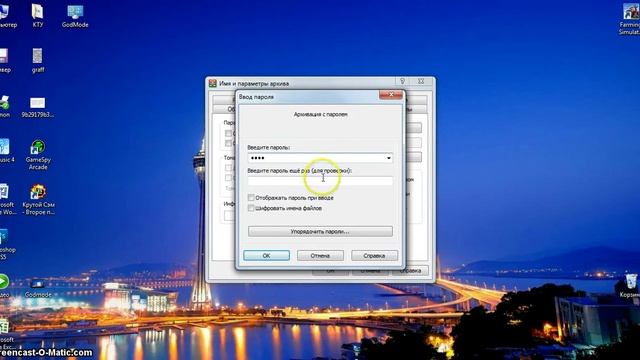Screen dimensions: 640x360
Task: Open Справка in the password dialog
Action: pos(374,256)
